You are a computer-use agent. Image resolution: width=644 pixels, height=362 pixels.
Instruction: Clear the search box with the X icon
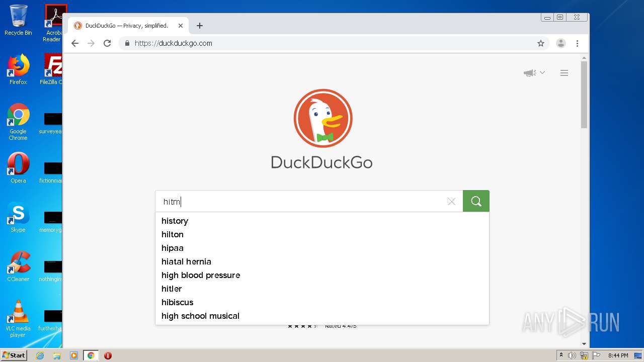click(451, 202)
